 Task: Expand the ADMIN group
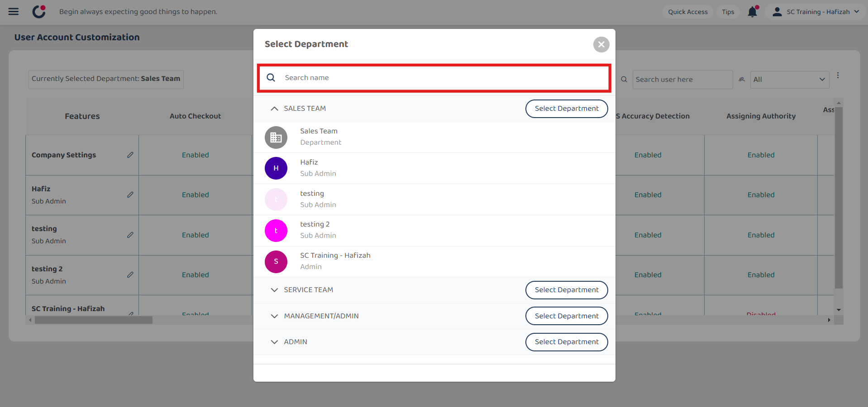274,342
